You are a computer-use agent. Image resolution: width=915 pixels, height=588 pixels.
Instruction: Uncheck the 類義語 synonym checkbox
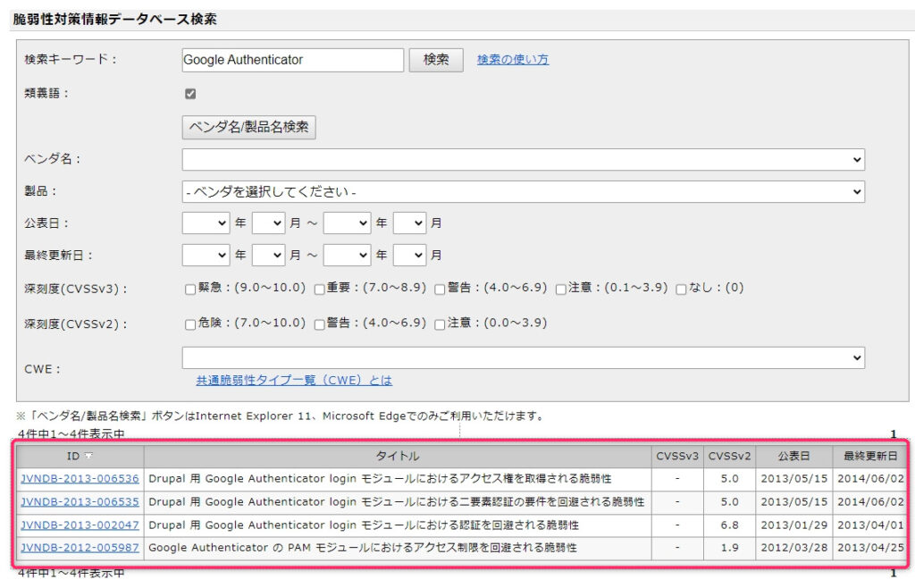tap(190, 93)
